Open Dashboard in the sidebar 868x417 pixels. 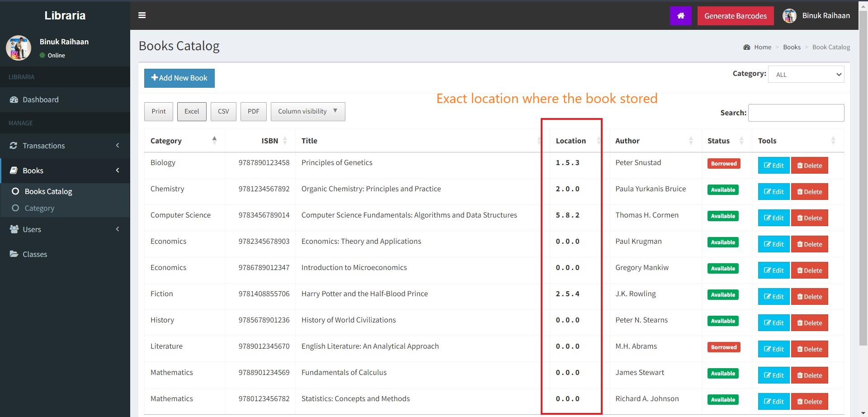tap(65, 100)
